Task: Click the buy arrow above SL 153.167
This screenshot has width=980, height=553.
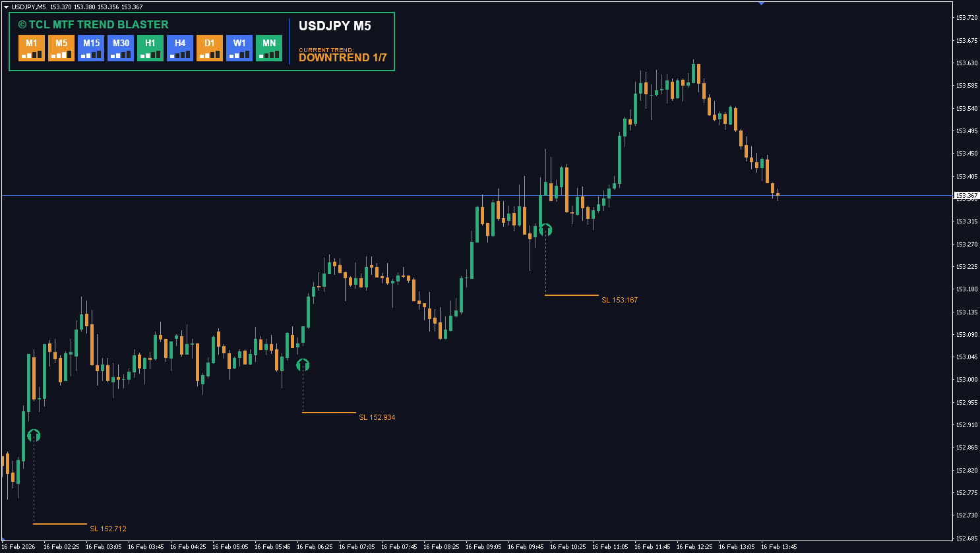Action: (x=545, y=230)
